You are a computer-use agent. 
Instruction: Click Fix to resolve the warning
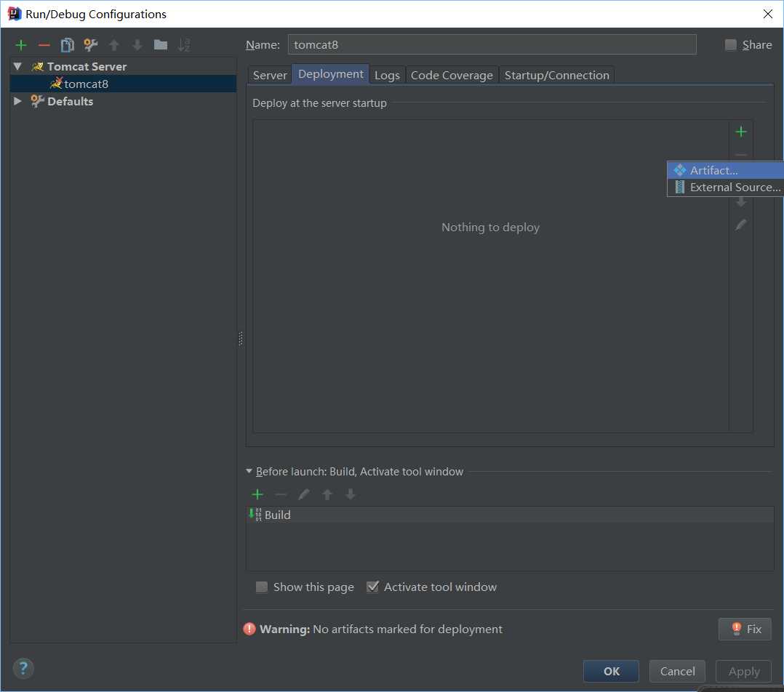745,629
